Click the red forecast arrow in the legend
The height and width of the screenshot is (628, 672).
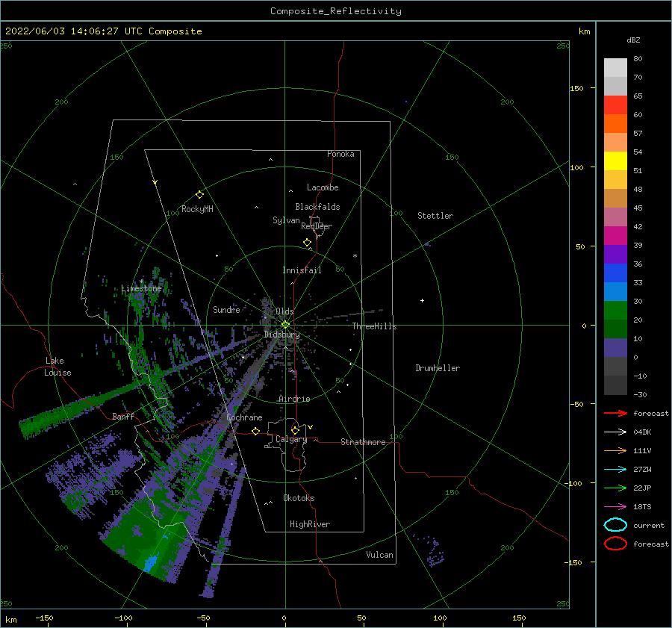coord(615,413)
